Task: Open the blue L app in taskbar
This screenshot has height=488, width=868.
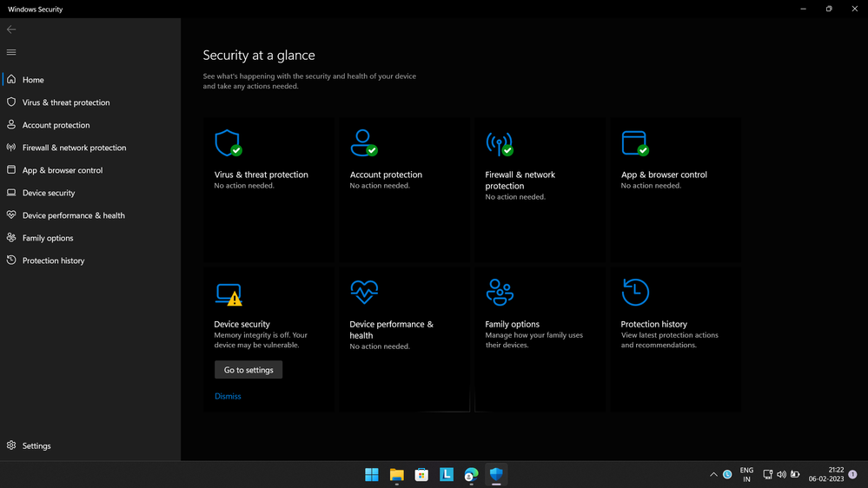Action: click(447, 474)
